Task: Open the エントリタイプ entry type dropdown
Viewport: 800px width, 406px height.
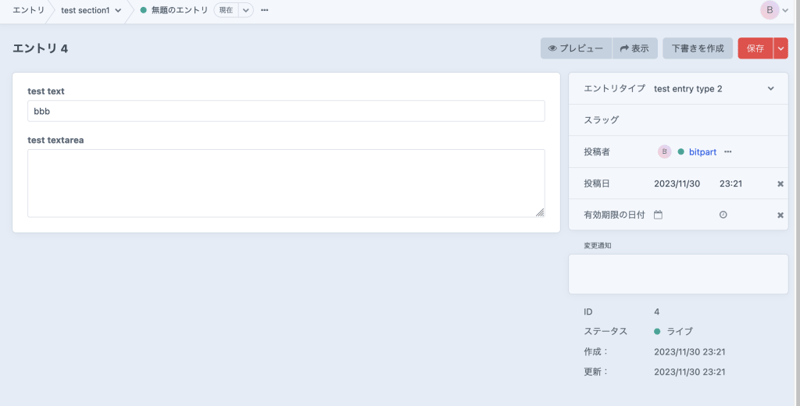Action: point(713,89)
